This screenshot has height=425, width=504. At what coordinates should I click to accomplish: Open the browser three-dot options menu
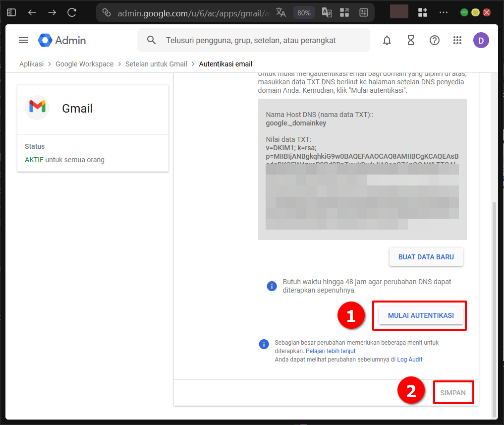point(443,12)
